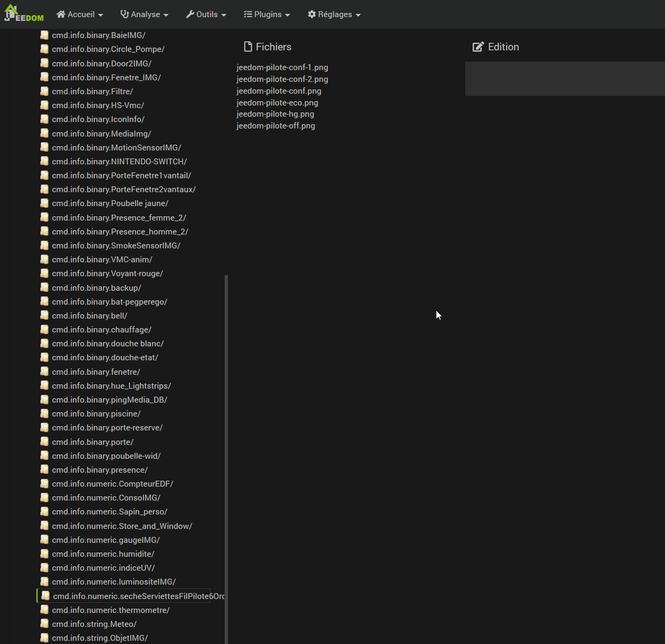Open folder cmd.info.binary.SmokeSensorIMG/
This screenshot has height=644, width=665.
pos(116,246)
